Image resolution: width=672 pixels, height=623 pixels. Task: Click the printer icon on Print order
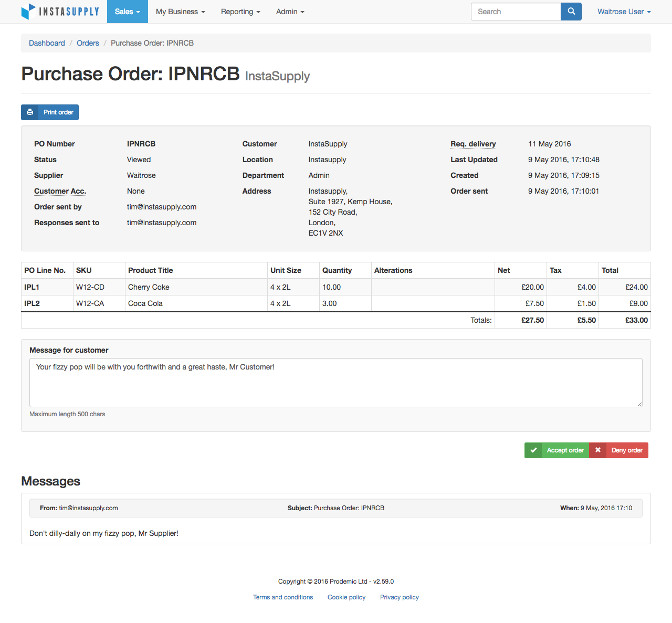[x=30, y=112]
